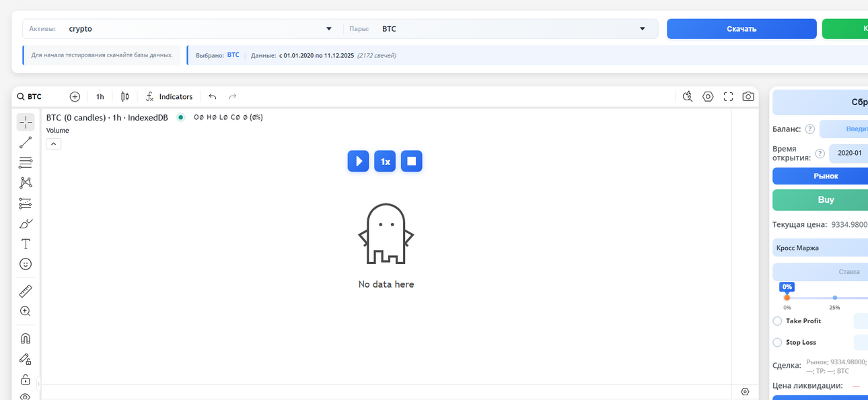
Task: Open the emoji icons tool
Action: (x=26, y=264)
